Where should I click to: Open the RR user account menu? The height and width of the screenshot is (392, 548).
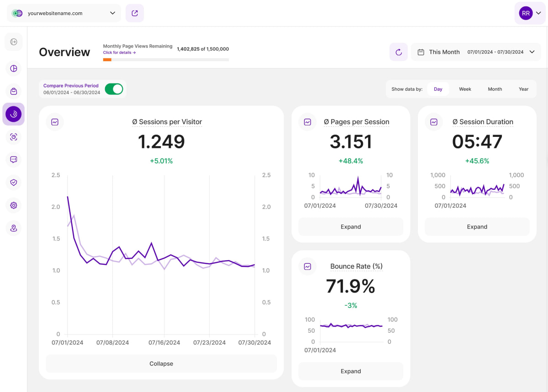coord(530,13)
